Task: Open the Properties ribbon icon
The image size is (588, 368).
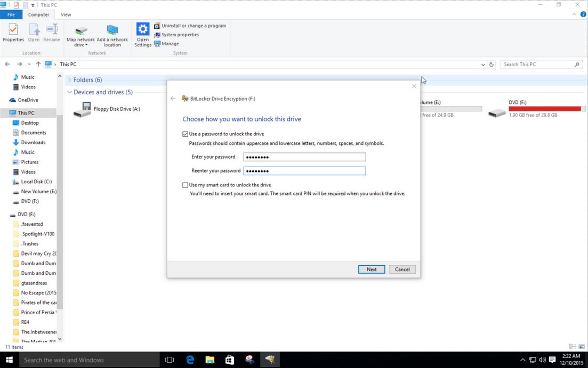Action: (x=13, y=32)
